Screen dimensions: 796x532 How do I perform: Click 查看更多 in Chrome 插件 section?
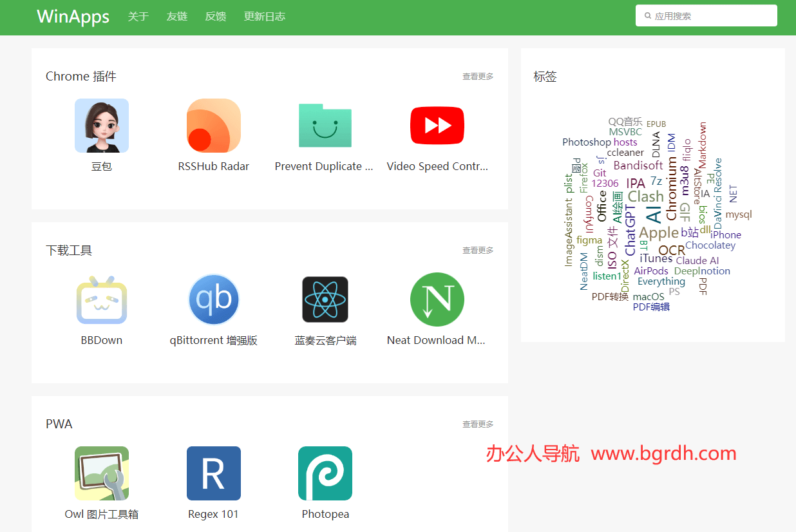478,77
